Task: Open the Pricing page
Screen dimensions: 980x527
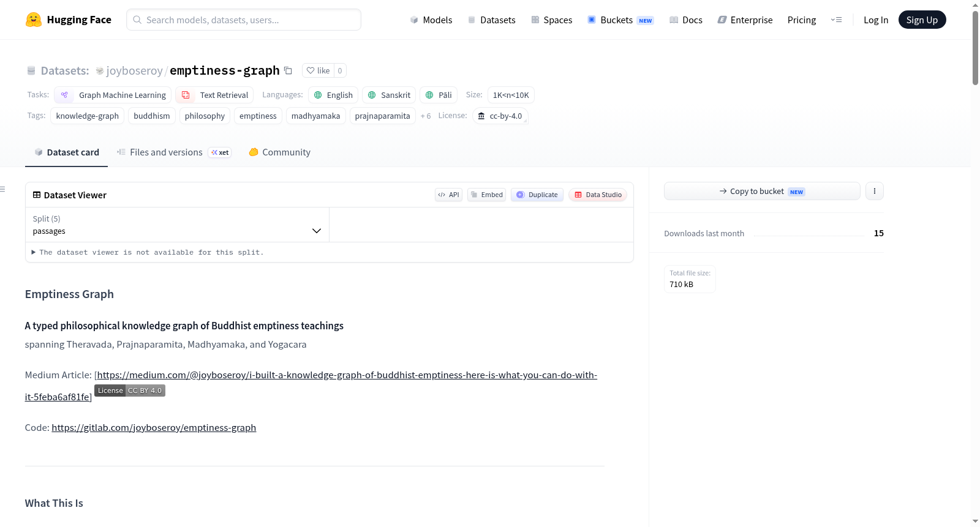Action: [802, 20]
